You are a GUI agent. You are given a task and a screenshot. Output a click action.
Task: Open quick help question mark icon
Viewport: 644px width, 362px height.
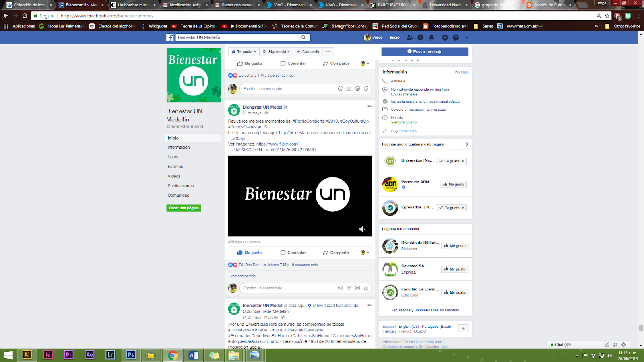(x=456, y=37)
